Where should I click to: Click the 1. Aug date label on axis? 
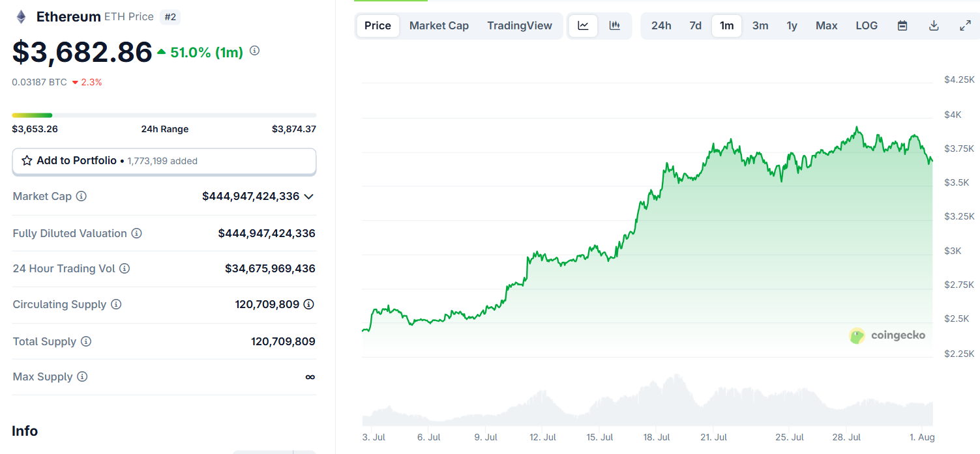pyautogui.click(x=921, y=437)
